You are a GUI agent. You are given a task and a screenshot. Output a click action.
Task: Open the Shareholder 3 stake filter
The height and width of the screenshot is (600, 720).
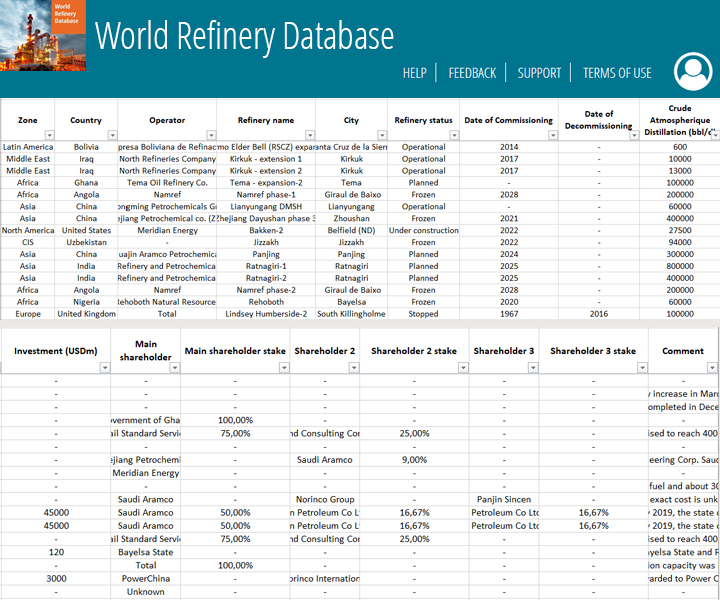click(638, 368)
